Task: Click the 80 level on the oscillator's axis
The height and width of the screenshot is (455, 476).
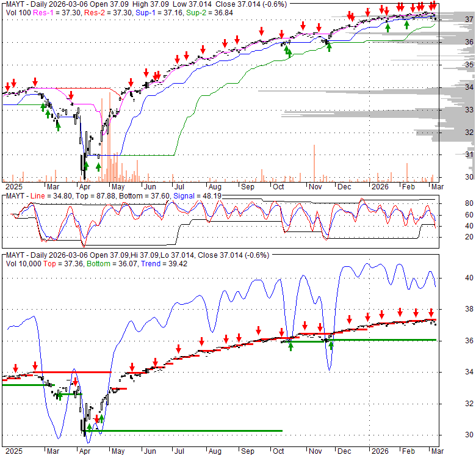Action: click(x=452, y=203)
